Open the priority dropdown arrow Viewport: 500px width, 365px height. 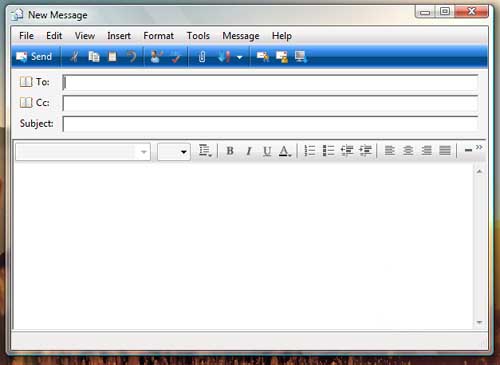239,57
